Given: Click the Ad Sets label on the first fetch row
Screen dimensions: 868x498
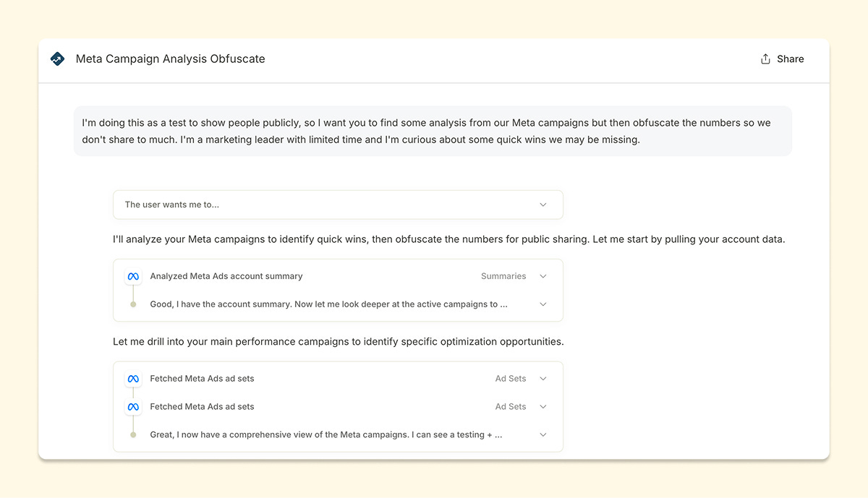Looking at the screenshot, I should coord(511,379).
